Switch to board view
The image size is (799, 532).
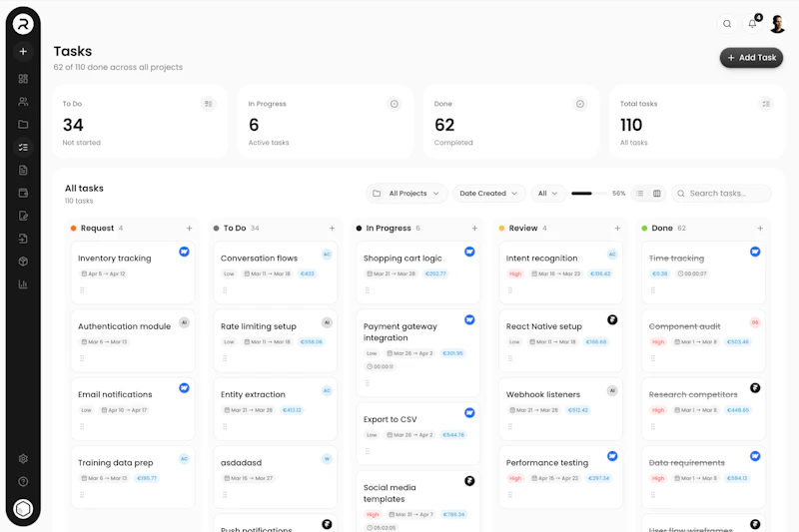click(657, 194)
